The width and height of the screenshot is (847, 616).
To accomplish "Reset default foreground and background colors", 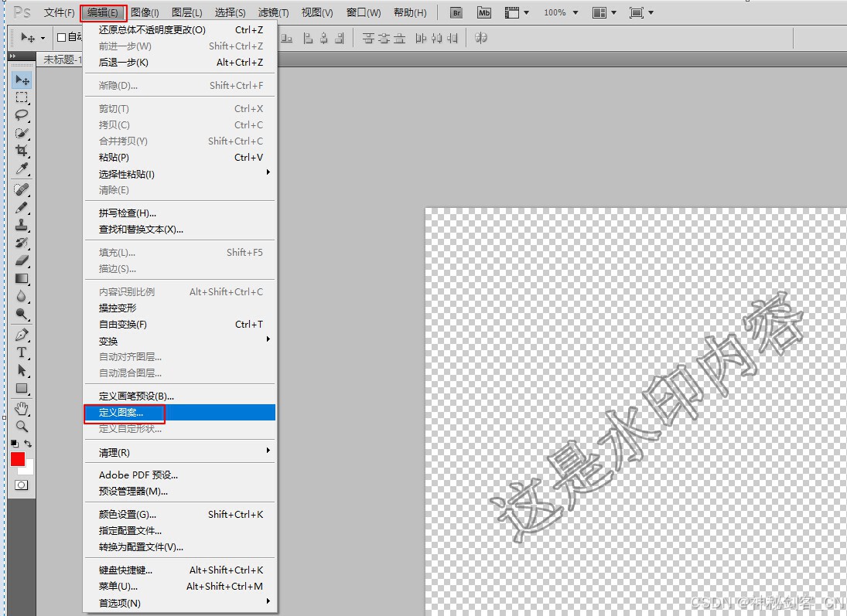I will (15, 443).
